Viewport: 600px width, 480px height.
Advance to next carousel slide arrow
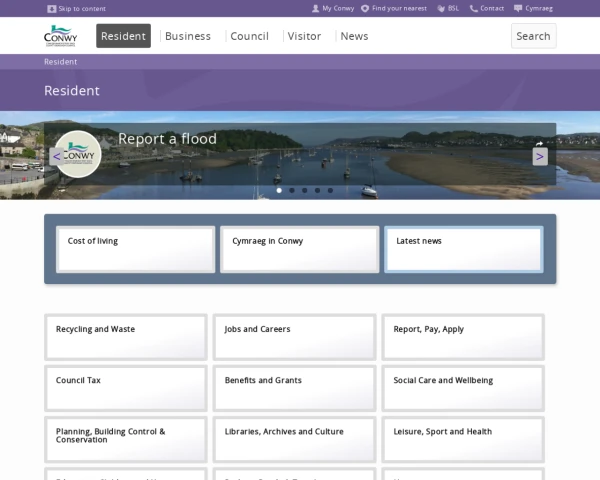point(540,156)
